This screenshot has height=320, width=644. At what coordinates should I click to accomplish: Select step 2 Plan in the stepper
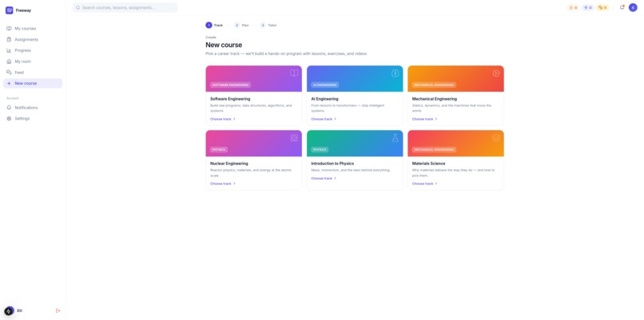(241, 26)
